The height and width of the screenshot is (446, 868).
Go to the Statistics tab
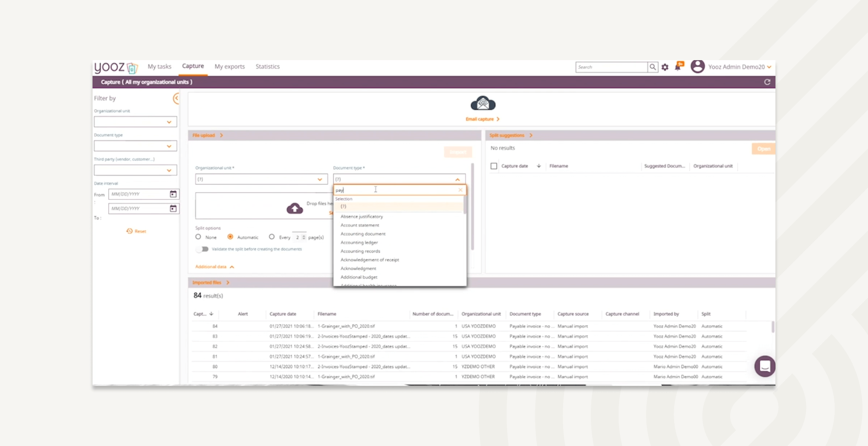pyautogui.click(x=267, y=67)
